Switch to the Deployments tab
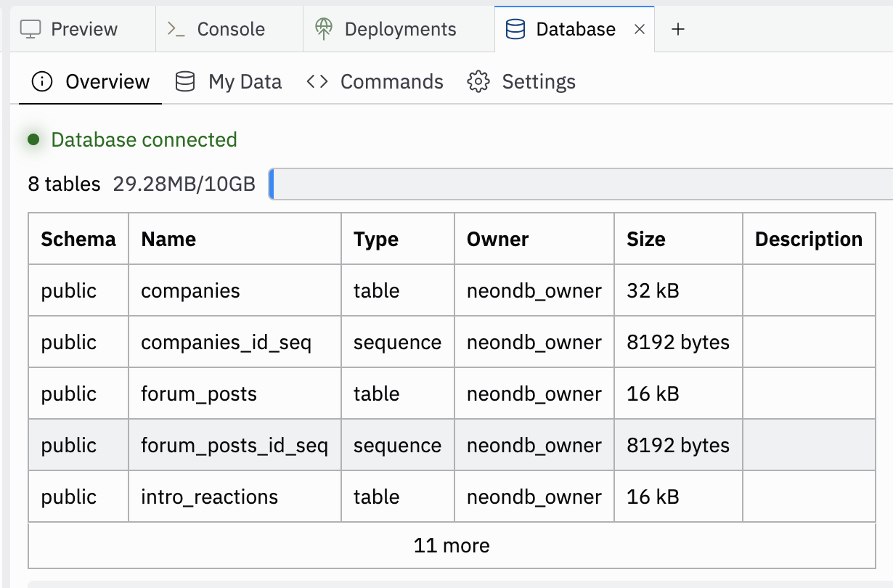Viewport: 893px width, 588px height. click(x=400, y=29)
